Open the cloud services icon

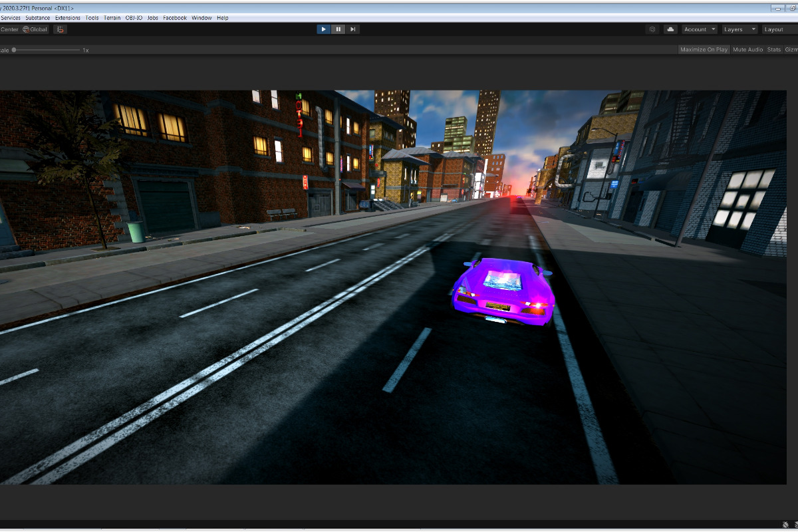pyautogui.click(x=670, y=29)
